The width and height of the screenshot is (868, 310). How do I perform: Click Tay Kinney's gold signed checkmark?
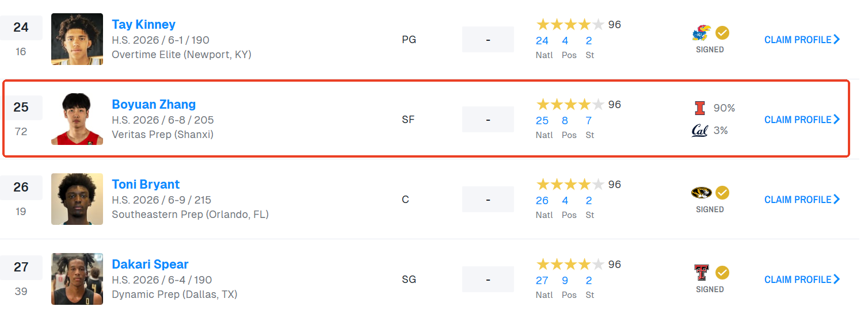coord(722,33)
